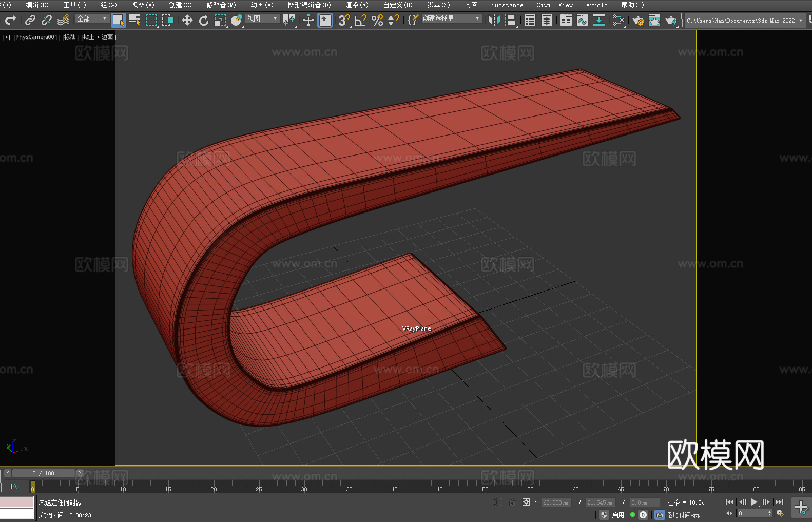
Task: Click the Use Pivot Point Center icon
Action: point(289,20)
